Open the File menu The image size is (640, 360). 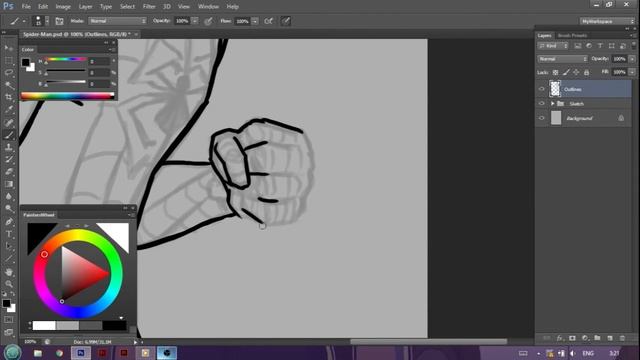[x=26, y=7]
